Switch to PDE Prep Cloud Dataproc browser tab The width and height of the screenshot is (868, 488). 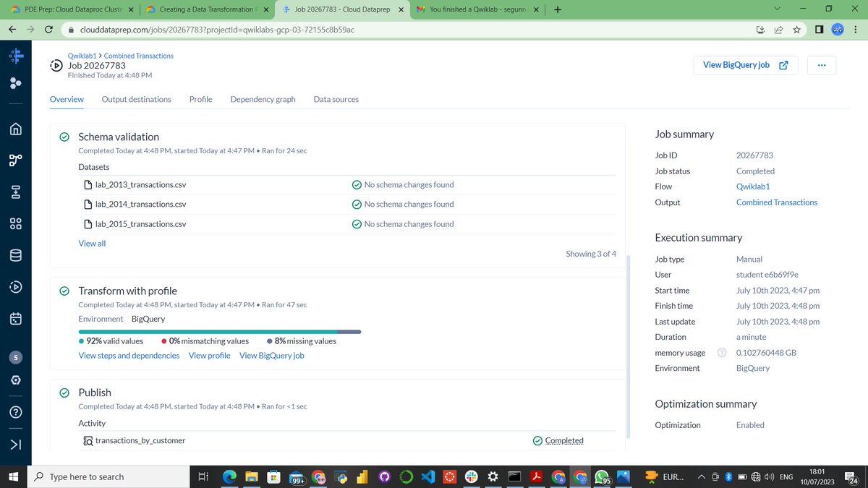click(x=71, y=9)
